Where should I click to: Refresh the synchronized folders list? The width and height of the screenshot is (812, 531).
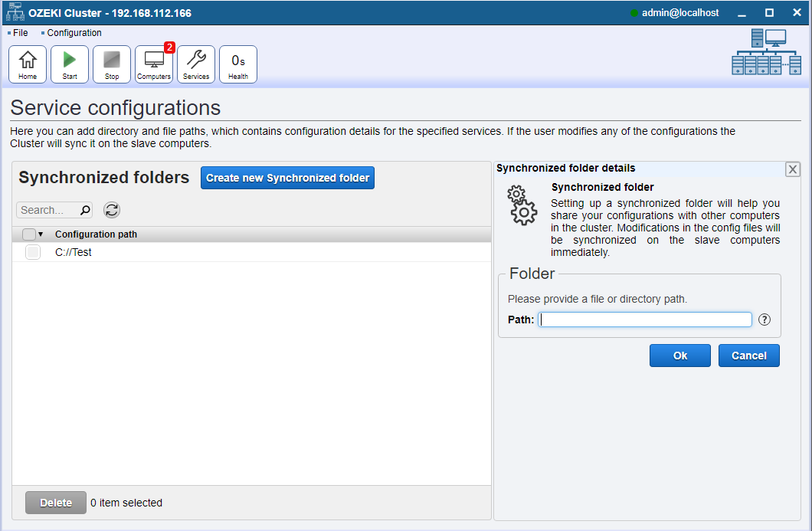point(112,210)
